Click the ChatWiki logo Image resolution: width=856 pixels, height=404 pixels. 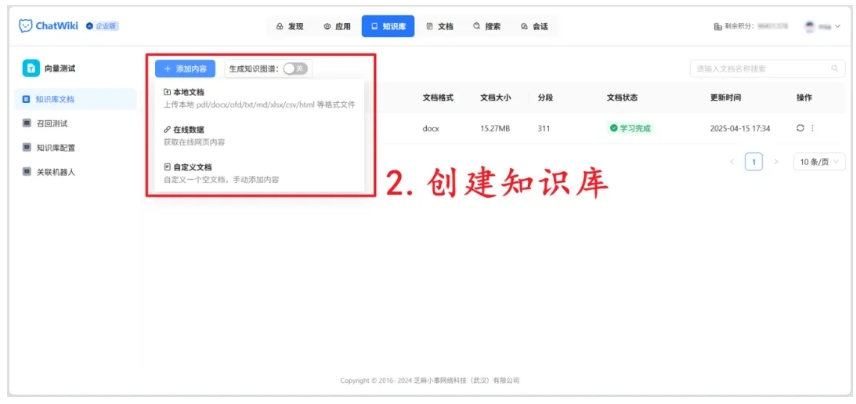[49, 26]
